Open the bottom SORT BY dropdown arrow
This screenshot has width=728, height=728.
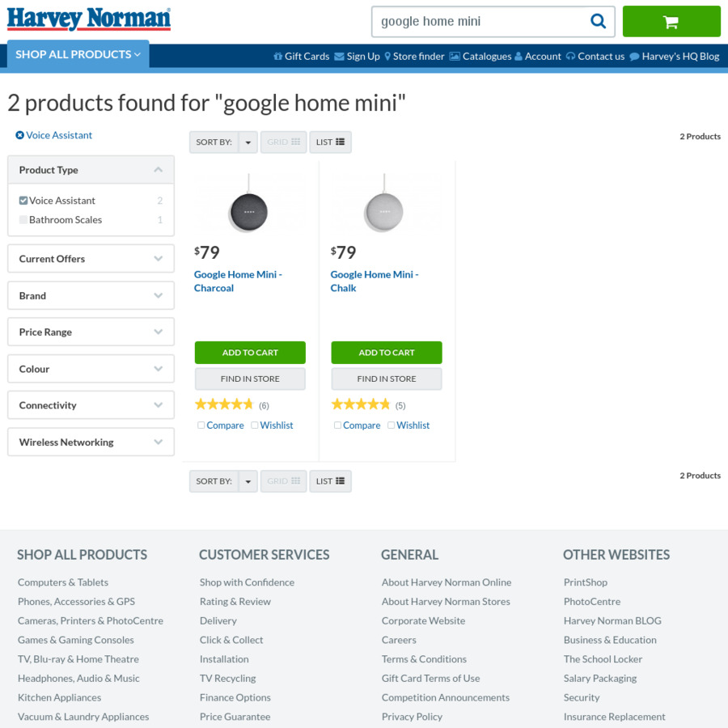tap(248, 481)
